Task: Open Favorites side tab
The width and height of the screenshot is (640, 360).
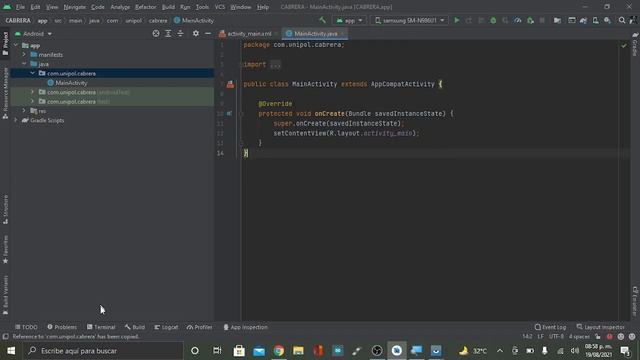Action: pyautogui.click(x=5, y=249)
